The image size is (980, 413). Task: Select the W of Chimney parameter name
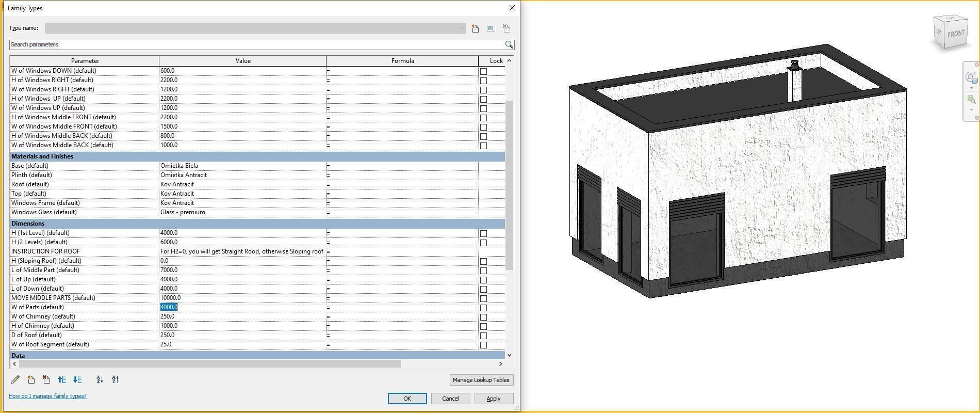[43, 316]
